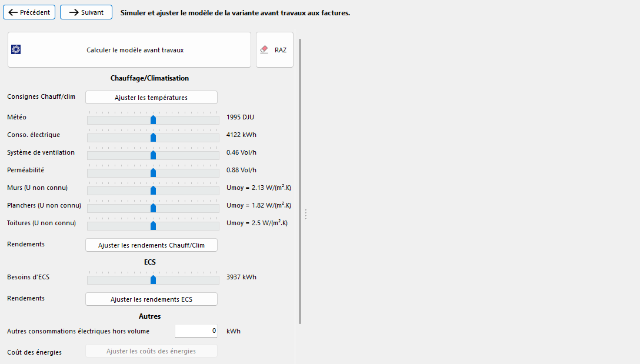Click the swirl icon on the calculate button
Viewport: 640px width, 364px height.
point(16,50)
